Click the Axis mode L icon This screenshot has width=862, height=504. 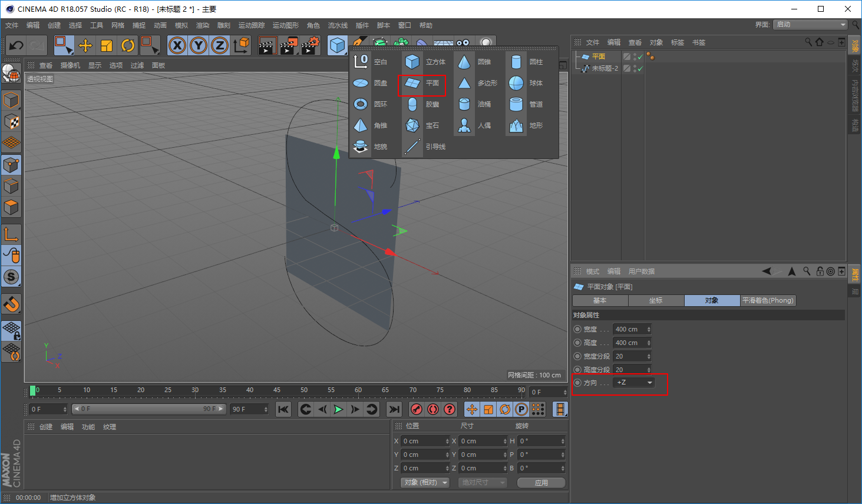(11, 234)
